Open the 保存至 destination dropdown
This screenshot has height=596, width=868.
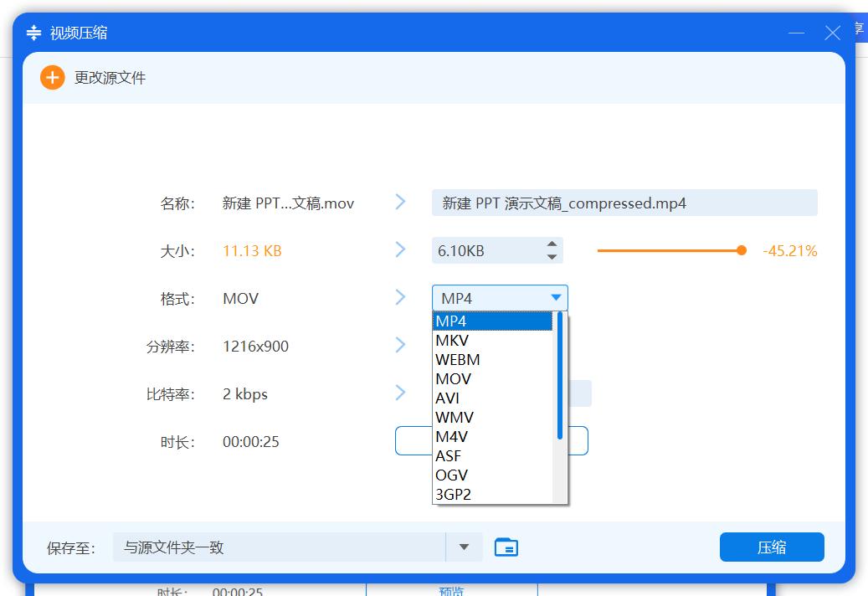[464, 547]
